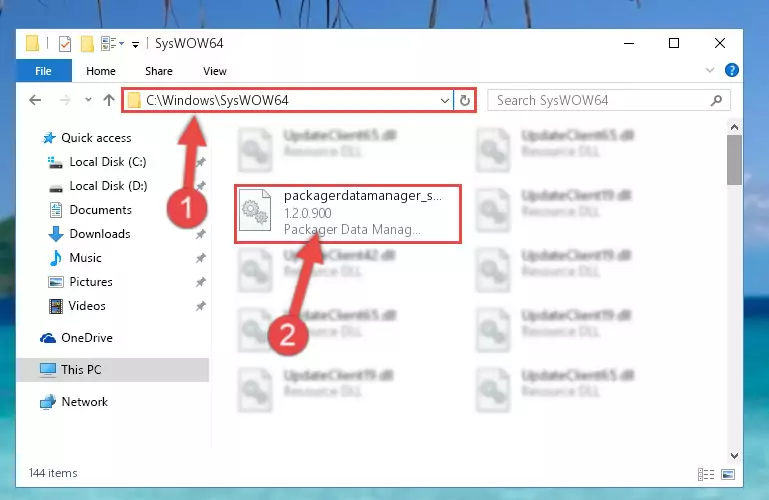Open Videos in the sidebar
The height and width of the screenshot is (500, 769).
[77, 306]
